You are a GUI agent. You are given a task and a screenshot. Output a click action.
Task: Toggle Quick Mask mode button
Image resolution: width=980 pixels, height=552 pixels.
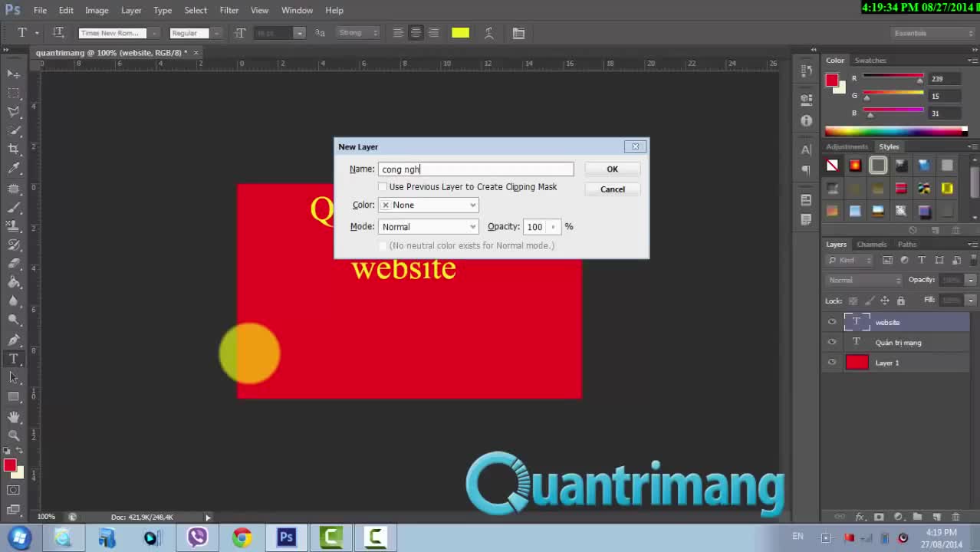(x=14, y=489)
